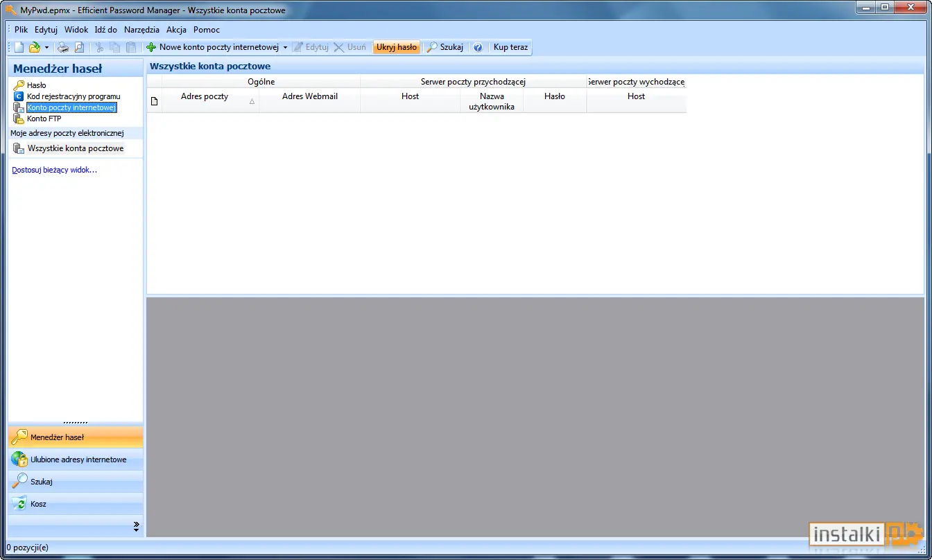The width and height of the screenshot is (932, 560).
Task: Click the globe icon for Ulubione adresy internetowe
Action: [x=19, y=460]
